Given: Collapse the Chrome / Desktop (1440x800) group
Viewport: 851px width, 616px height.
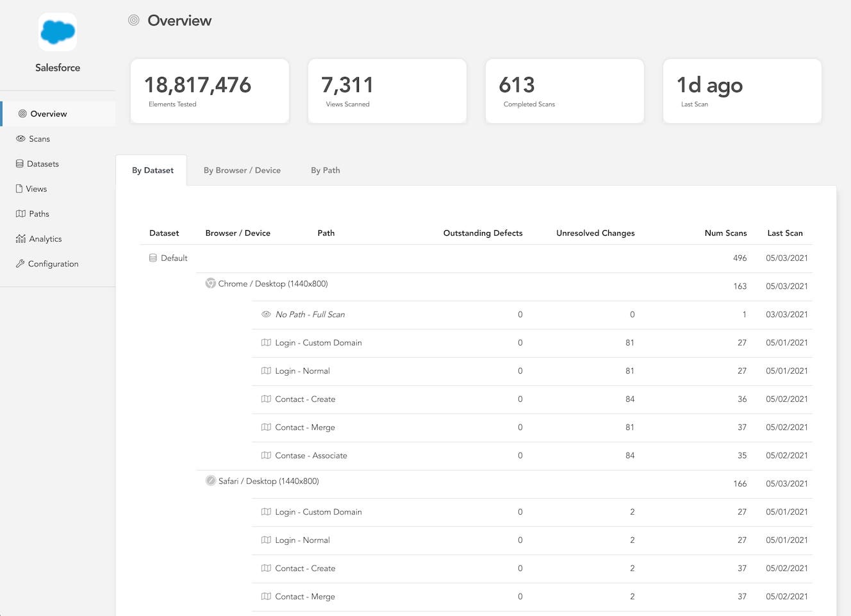Looking at the screenshot, I should (504, 287).
